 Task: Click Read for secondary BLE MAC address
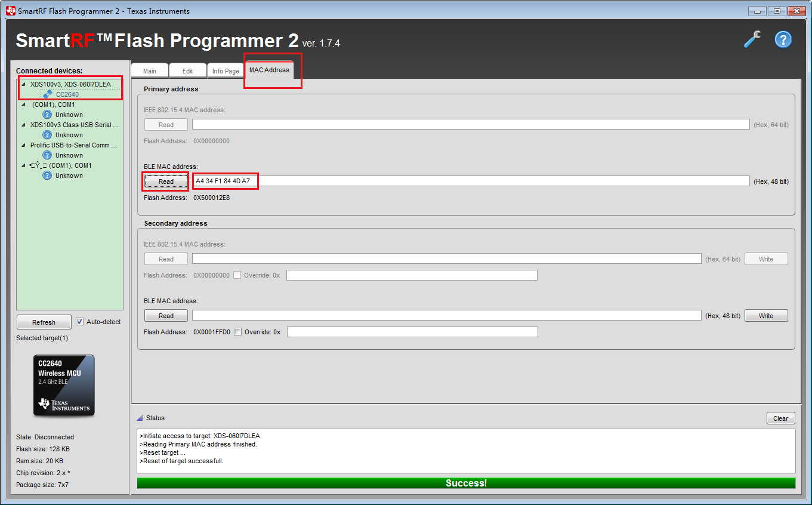tap(166, 316)
